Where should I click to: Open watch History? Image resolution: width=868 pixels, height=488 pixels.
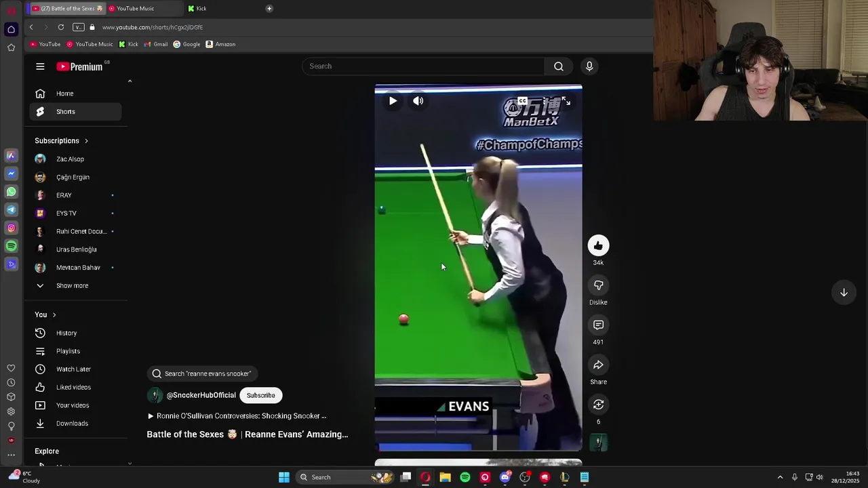(75, 333)
